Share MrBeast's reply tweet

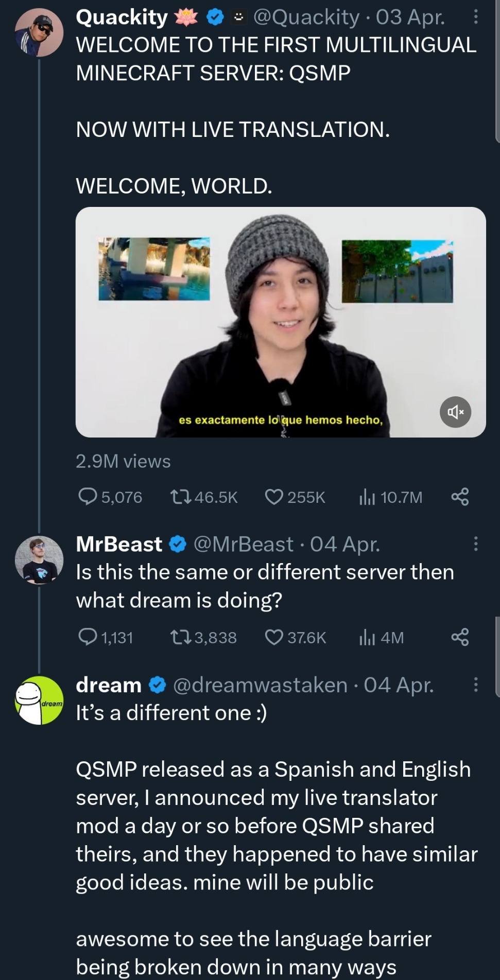coord(460,637)
